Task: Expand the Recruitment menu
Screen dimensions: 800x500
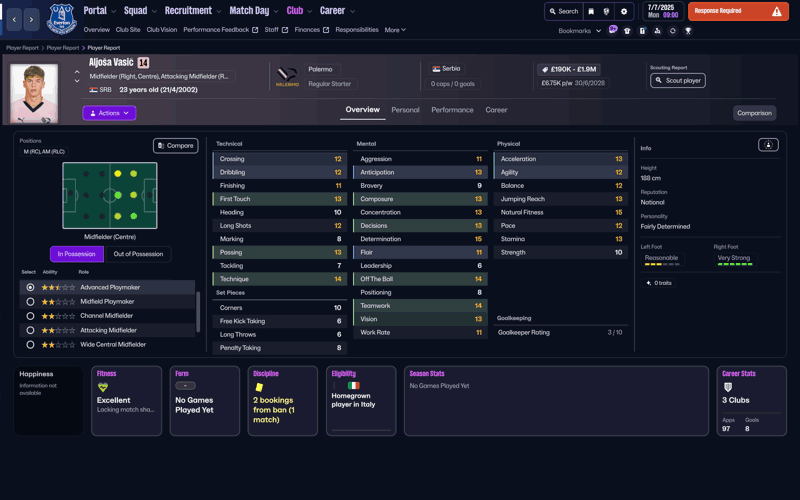Action: (194, 11)
